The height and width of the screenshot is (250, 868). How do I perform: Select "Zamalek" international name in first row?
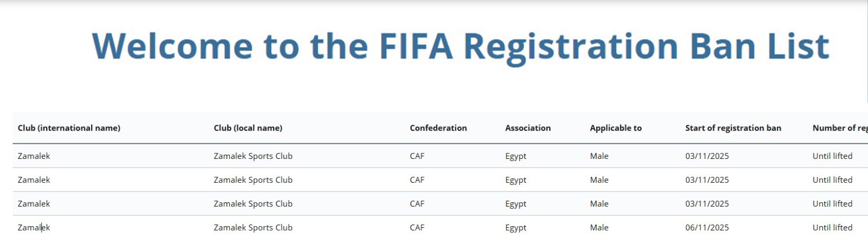(34, 156)
